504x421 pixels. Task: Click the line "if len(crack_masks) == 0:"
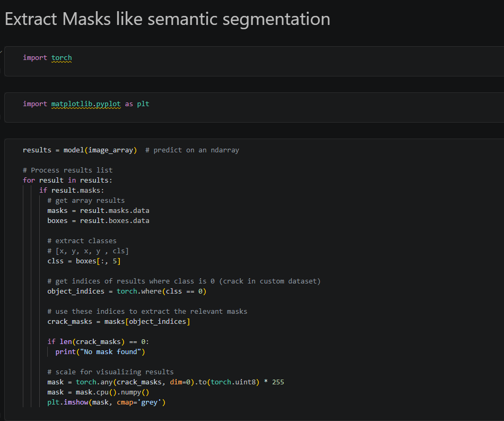click(98, 342)
